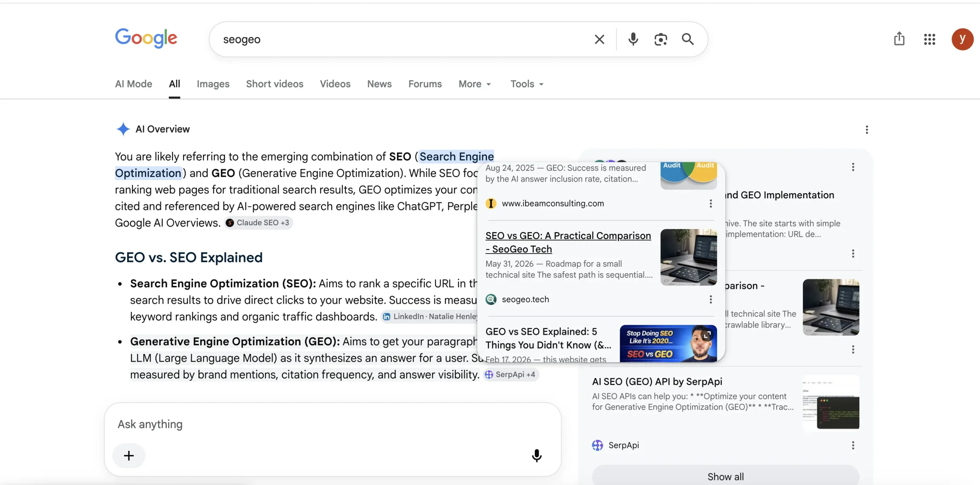Click the seogeo.tech favicon
Screen dimensions: 980x485
tap(491, 299)
